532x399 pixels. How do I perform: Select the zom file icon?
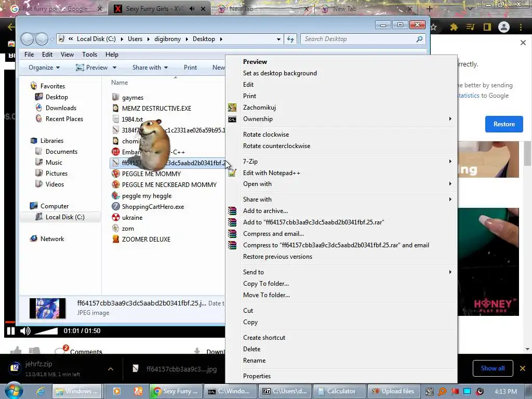pos(116,229)
